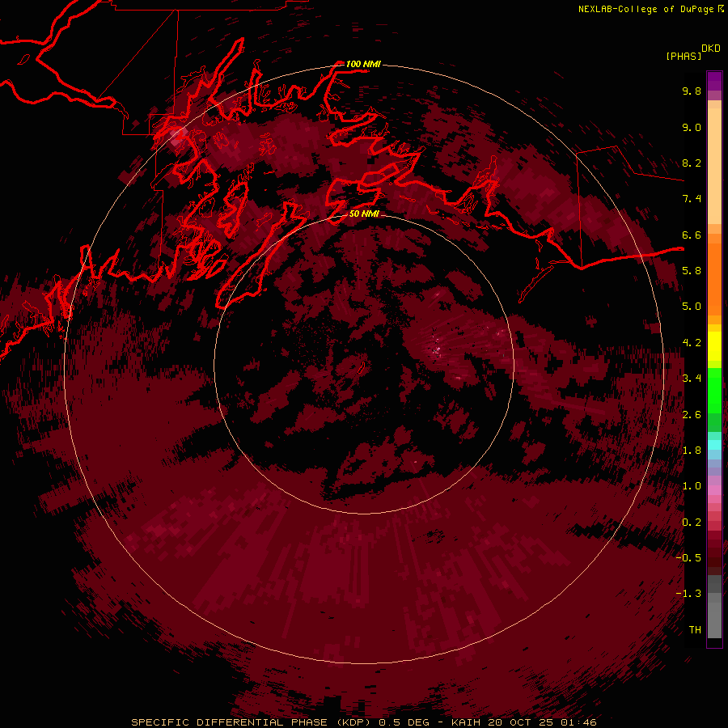This screenshot has width=728, height=728.
Task: Pick the yellow segment of the color bar
Action: click(714, 346)
